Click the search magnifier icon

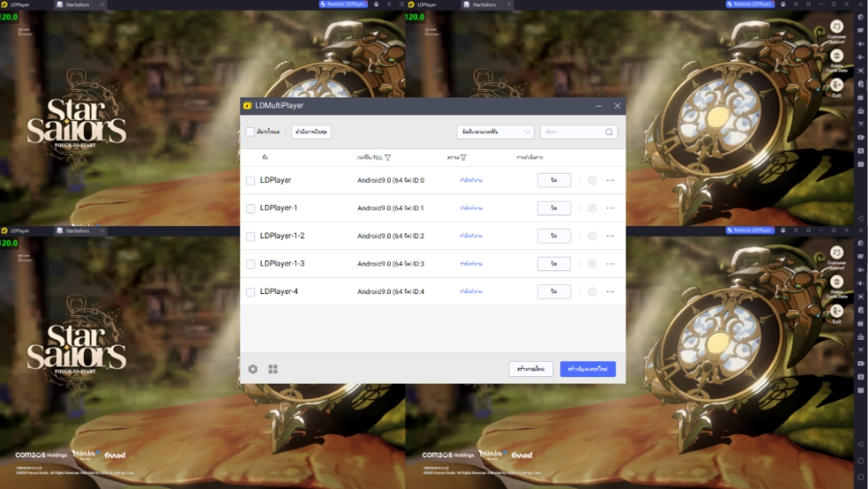[609, 132]
